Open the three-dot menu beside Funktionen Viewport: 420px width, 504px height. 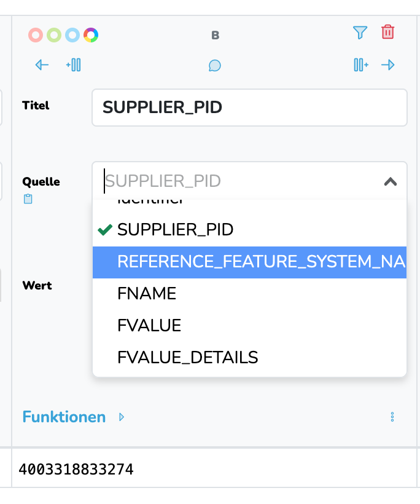coord(392,417)
